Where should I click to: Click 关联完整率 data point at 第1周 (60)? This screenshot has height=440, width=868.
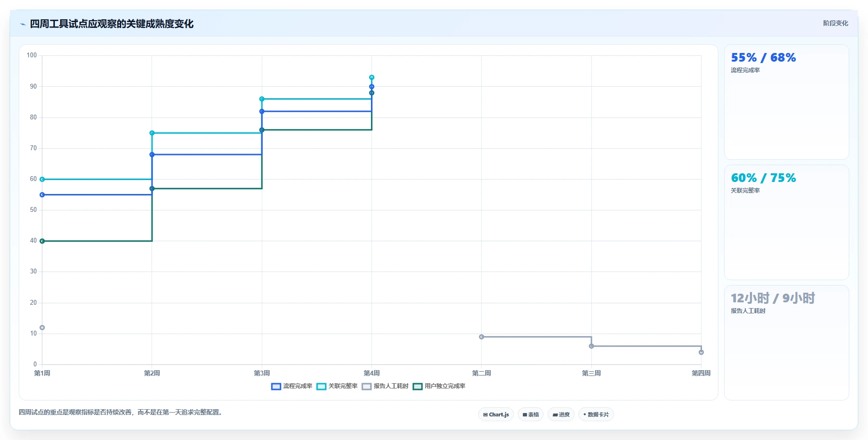42,179
